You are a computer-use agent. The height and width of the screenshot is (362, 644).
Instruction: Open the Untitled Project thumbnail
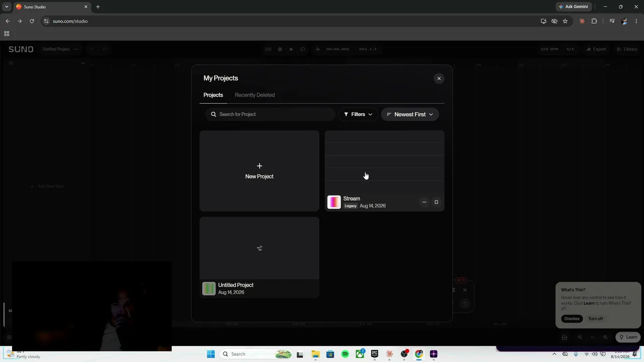[259, 248]
